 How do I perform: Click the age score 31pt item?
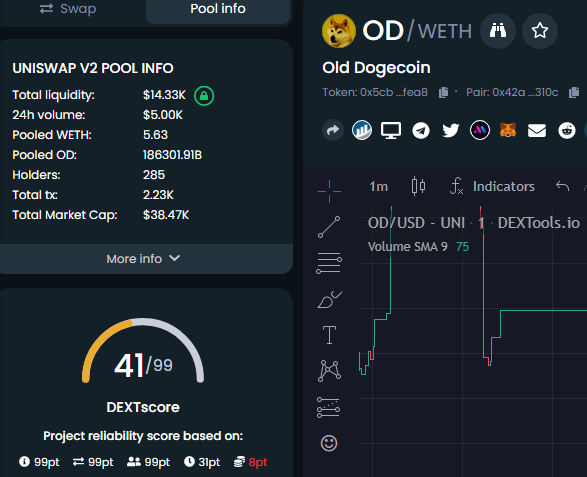coord(202,462)
